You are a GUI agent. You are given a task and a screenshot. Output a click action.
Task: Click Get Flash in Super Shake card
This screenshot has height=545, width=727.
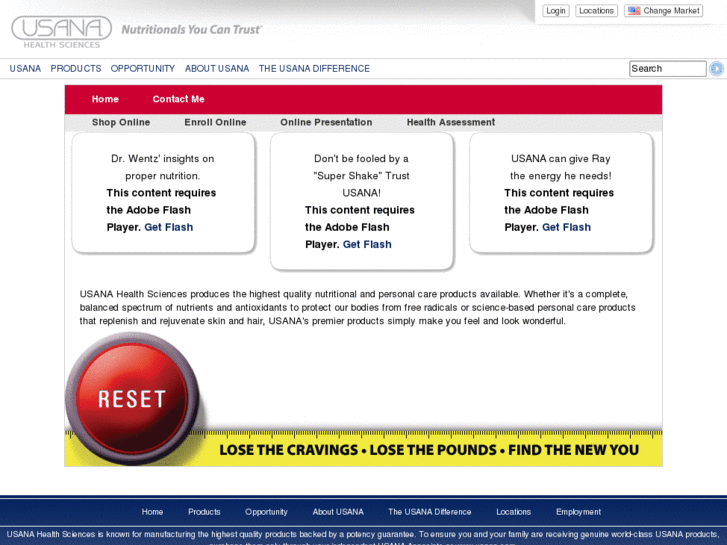coord(367,244)
